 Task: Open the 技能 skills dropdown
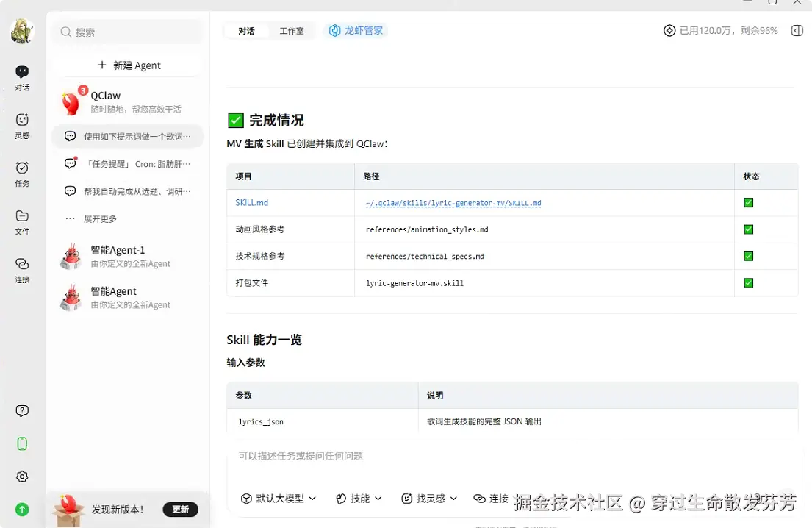click(x=359, y=499)
